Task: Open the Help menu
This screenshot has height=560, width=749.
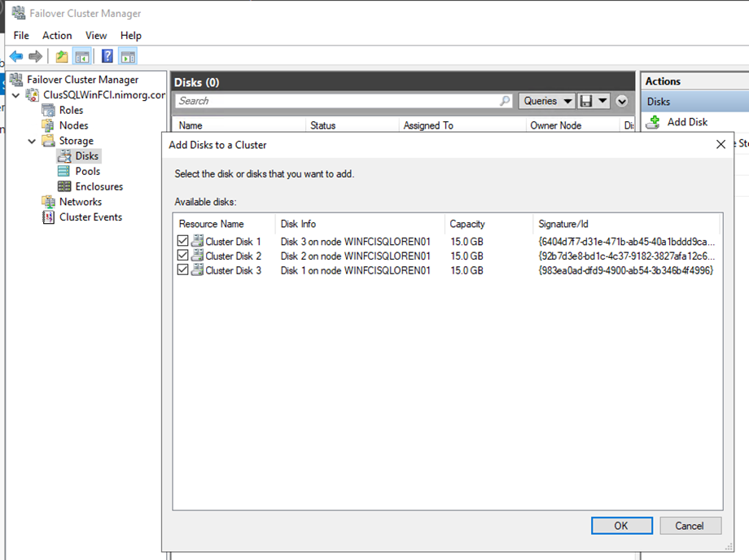Action: click(x=130, y=36)
